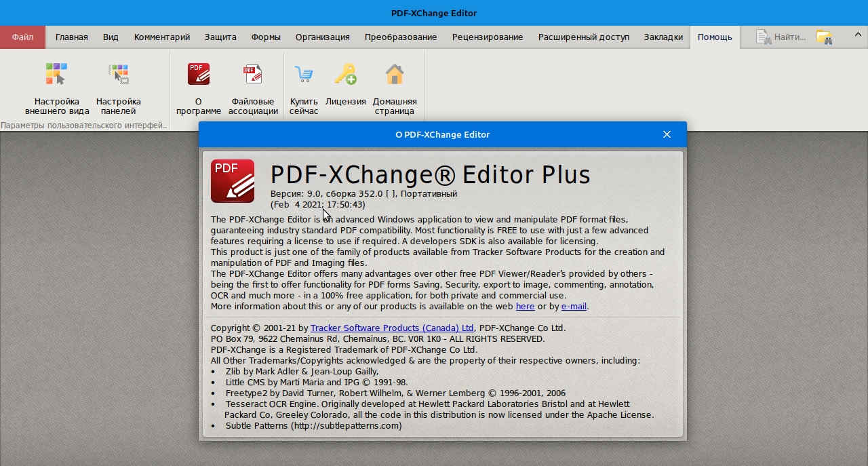Close the О PDF-XChange Editor dialog
This screenshot has height=466, width=868.
point(667,134)
